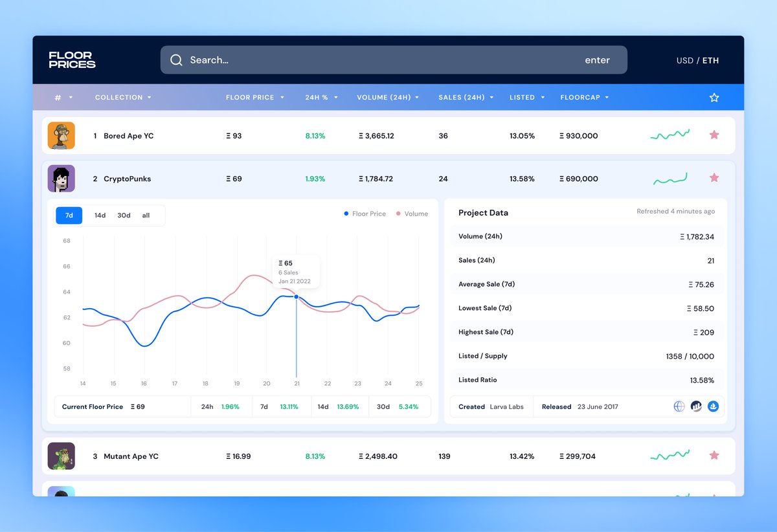The width and height of the screenshot is (777, 532).
Task: Click Bored Ape YC floorcap Ξ 930,000
Action: point(579,136)
